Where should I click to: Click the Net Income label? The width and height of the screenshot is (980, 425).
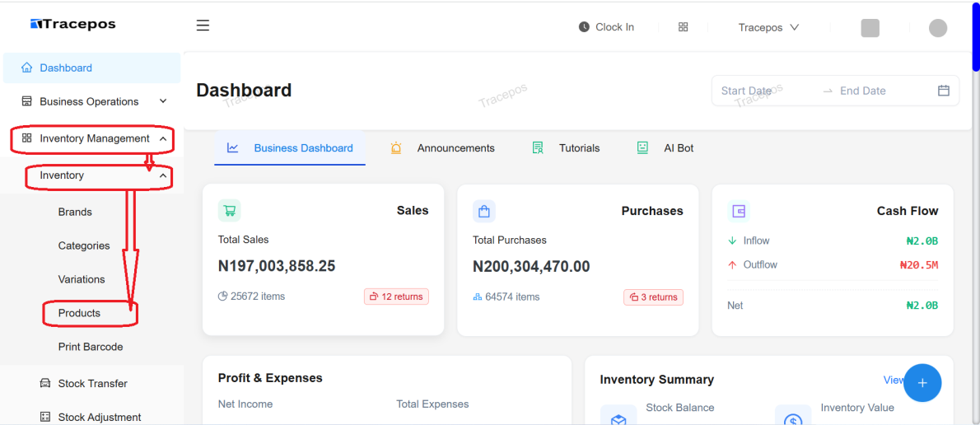(x=245, y=404)
